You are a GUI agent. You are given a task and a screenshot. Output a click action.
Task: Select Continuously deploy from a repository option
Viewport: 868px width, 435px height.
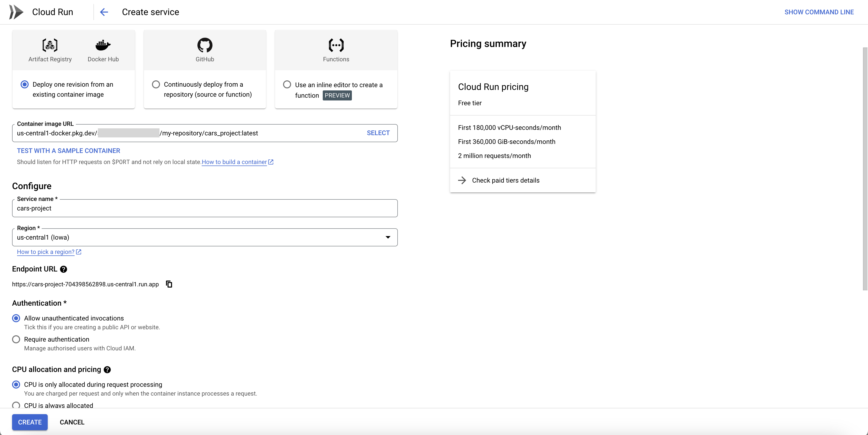(156, 84)
